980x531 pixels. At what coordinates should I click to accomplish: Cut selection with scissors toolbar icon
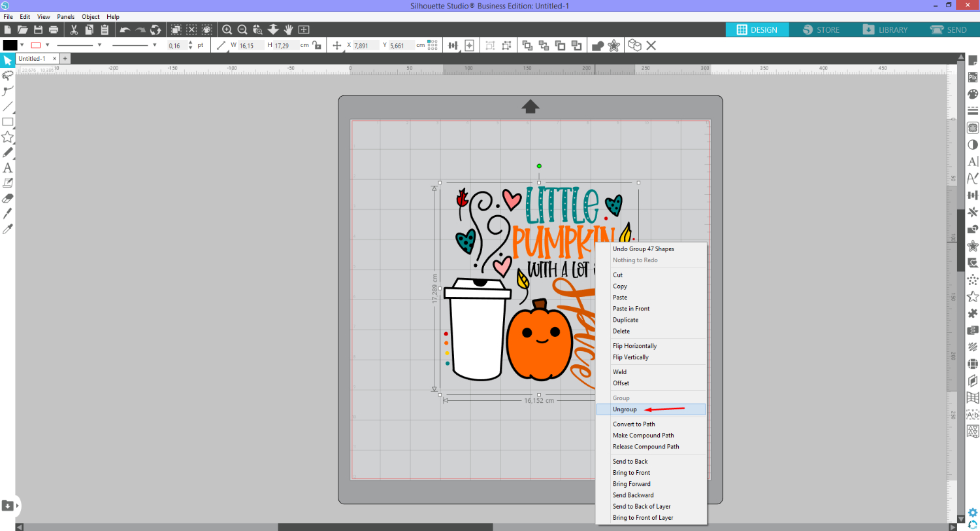pyautogui.click(x=74, y=30)
